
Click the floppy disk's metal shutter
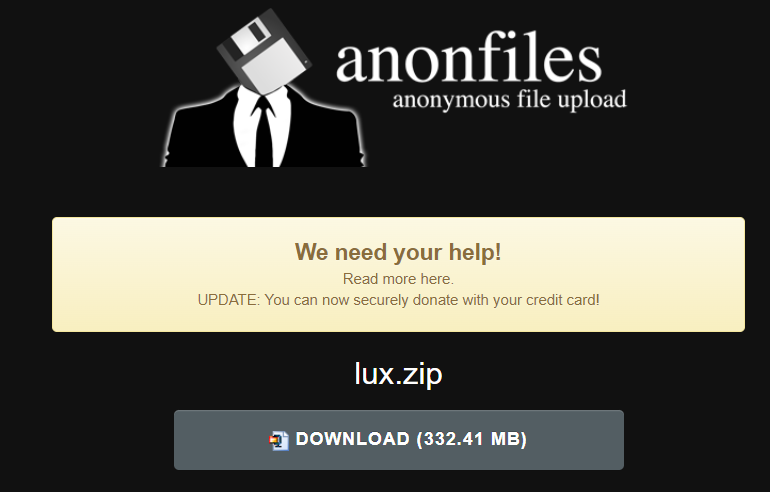[249, 36]
